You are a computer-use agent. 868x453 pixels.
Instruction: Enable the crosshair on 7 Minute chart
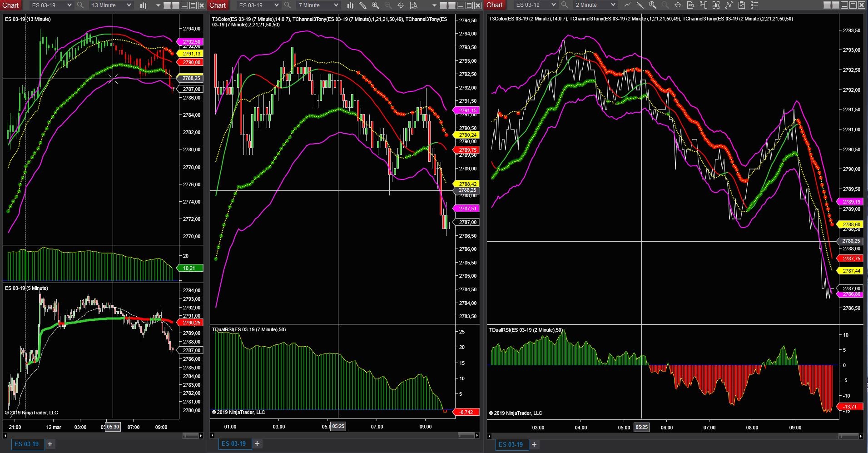(401, 5)
